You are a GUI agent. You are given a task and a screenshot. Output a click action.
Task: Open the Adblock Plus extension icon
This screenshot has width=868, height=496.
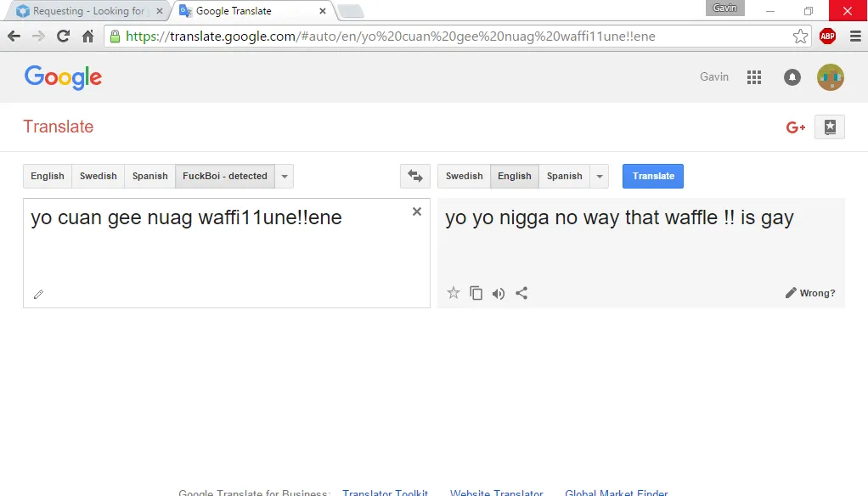(827, 37)
